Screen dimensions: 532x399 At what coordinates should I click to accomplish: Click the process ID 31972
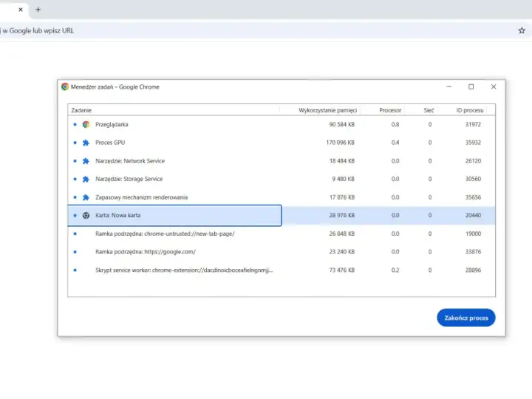tap(473, 125)
